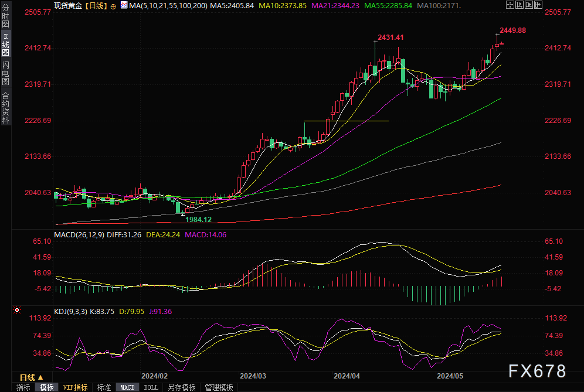This screenshot has height=392, width=584.
Task: Open the VIP指标 tab
Action: pyautogui.click(x=75, y=387)
